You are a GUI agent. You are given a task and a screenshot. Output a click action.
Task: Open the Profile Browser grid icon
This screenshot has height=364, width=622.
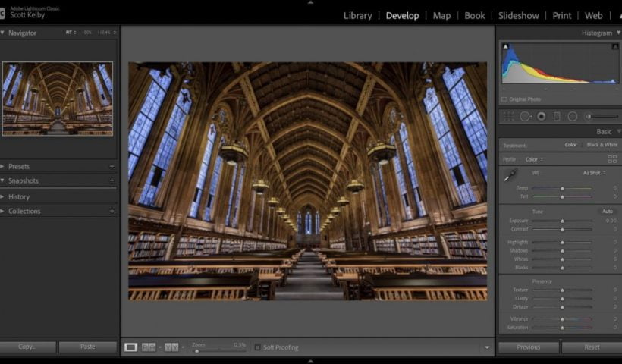(612, 159)
